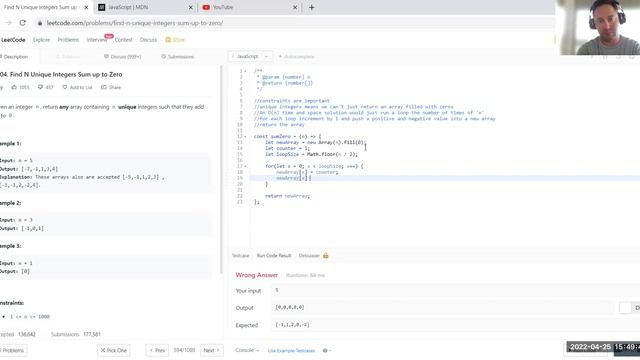640x360 pixels.
Task: Click the return newArray line in editor
Action: tap(287, 196)
